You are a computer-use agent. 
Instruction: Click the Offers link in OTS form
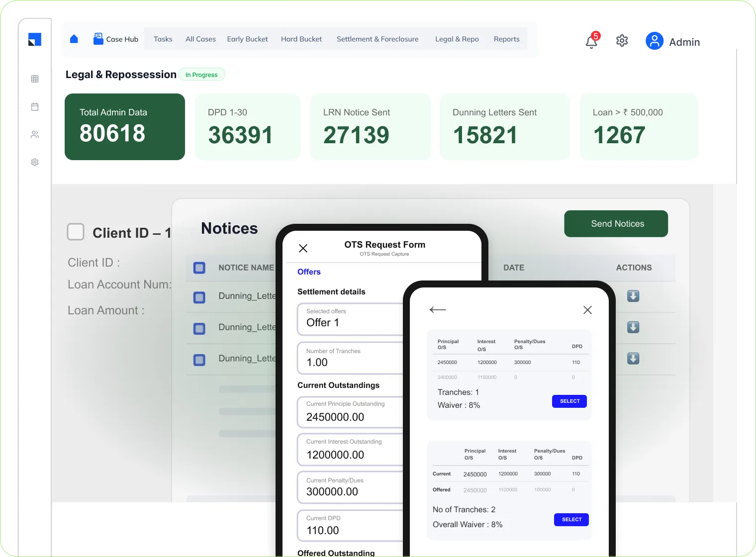pos(309,272)
